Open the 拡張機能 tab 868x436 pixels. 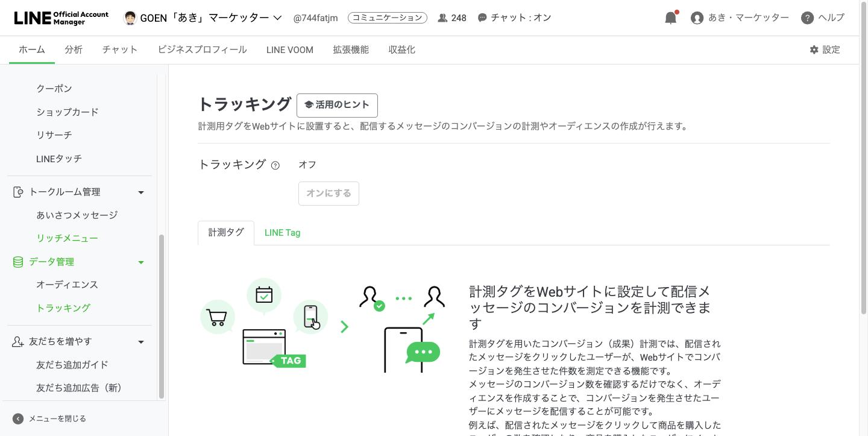tap(351, 49)
